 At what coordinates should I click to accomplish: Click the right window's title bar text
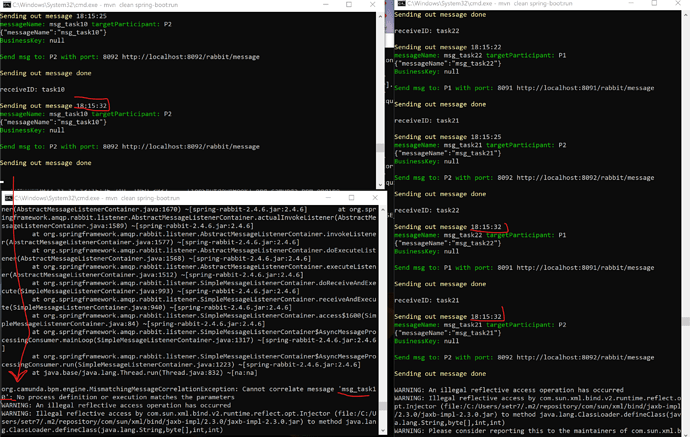click(x=480, y=5)
